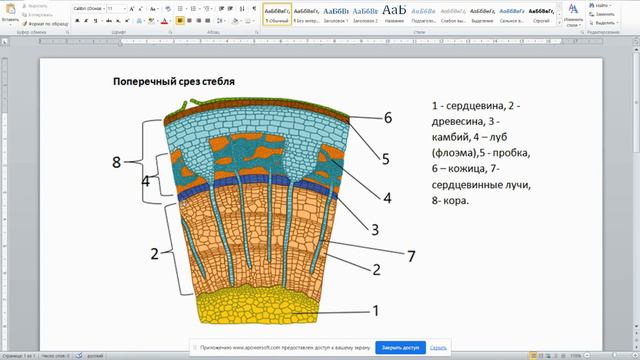Click русский language in status bar
This screenshot has height=360, width=640.
click(x=96, y=356)
